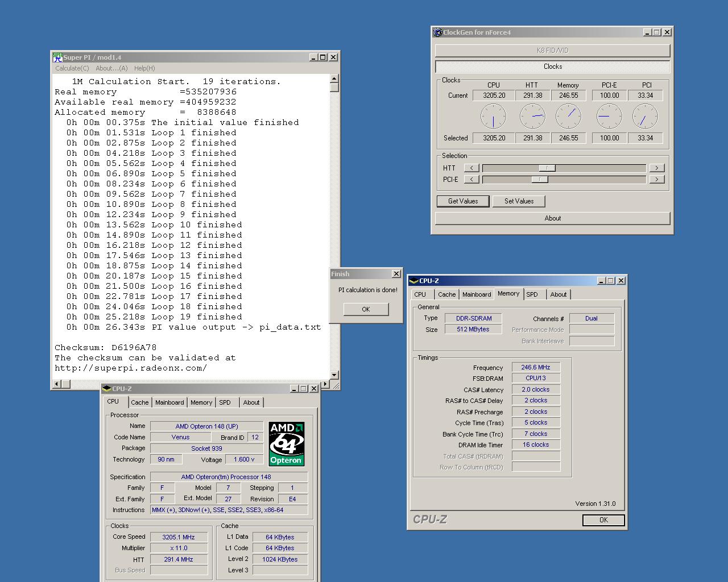
Task: Click the processor Name field 'AMD Opteron 148 (UP)'
Action: pos(207,426)
